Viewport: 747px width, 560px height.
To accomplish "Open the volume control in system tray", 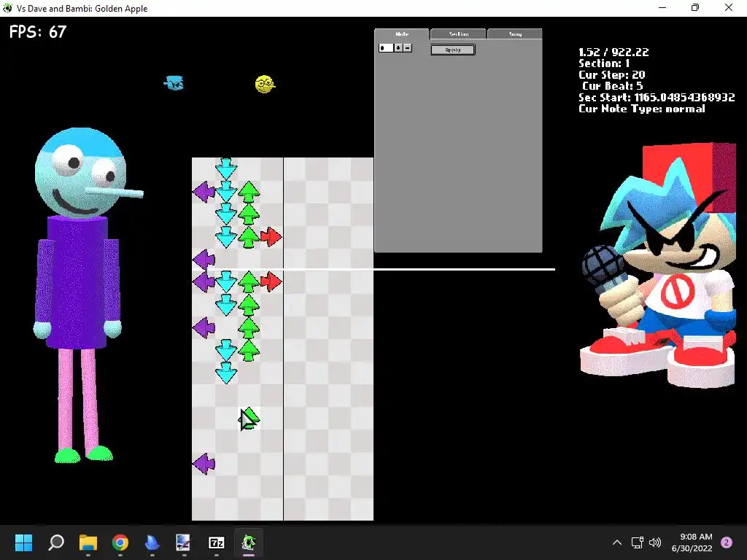I will (x=655, y=542).
